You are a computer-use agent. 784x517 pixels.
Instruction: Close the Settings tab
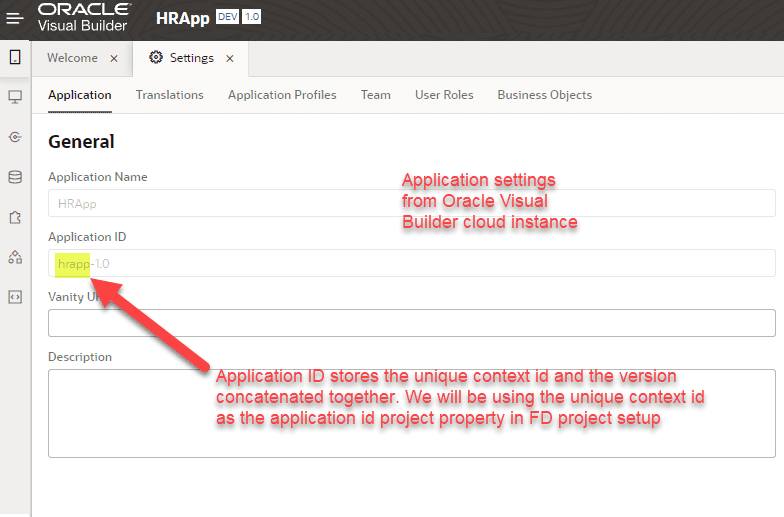230,58
